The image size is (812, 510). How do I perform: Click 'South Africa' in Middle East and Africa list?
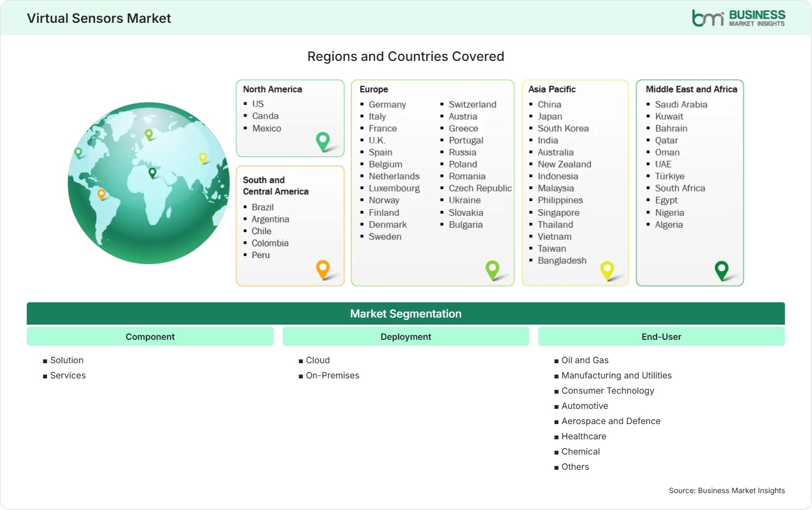click(680, 188)
